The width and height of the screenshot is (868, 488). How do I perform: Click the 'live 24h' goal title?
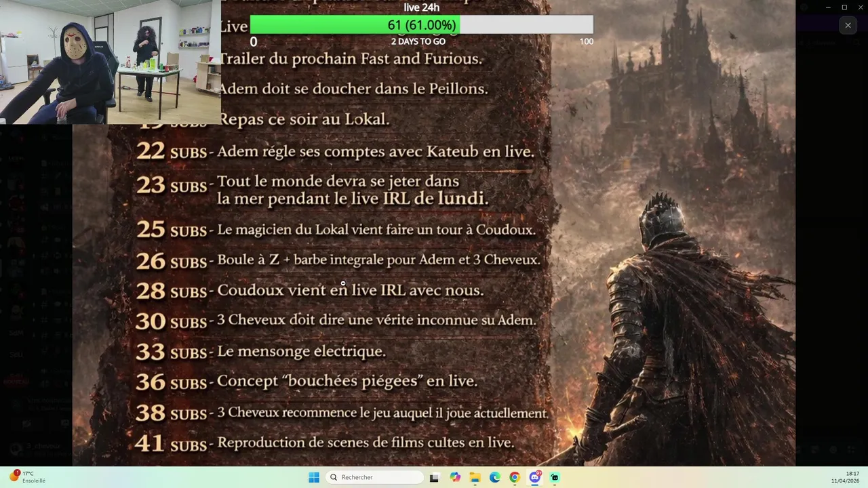[x=421, y=7]
